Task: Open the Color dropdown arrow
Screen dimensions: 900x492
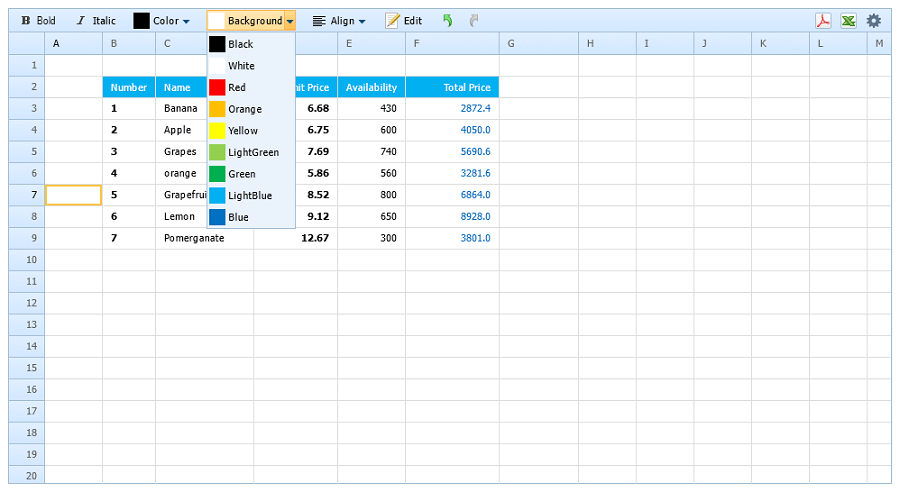Action: [x=186, y=21]
